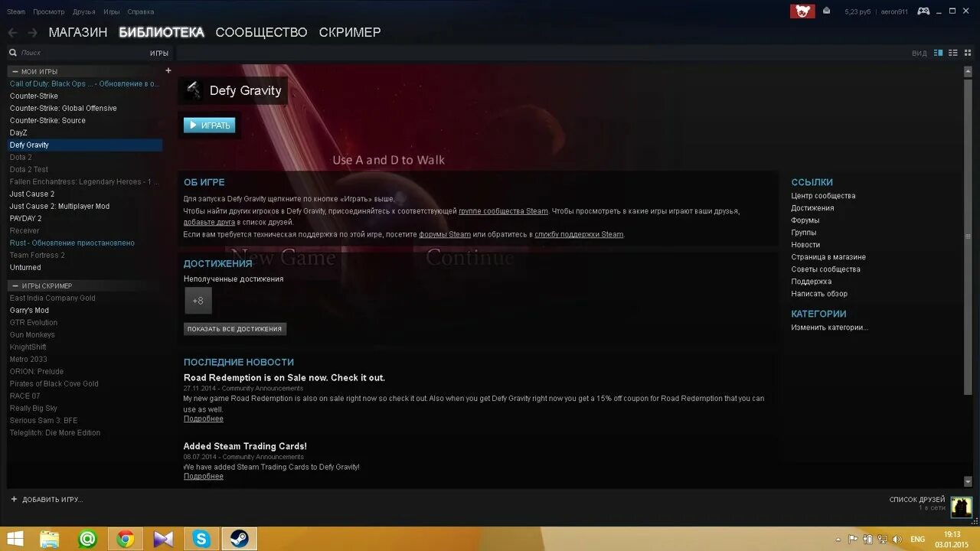The image size is (980, 551).
Task: Open Центр сообщества link
Action: (x=823, y=196)
